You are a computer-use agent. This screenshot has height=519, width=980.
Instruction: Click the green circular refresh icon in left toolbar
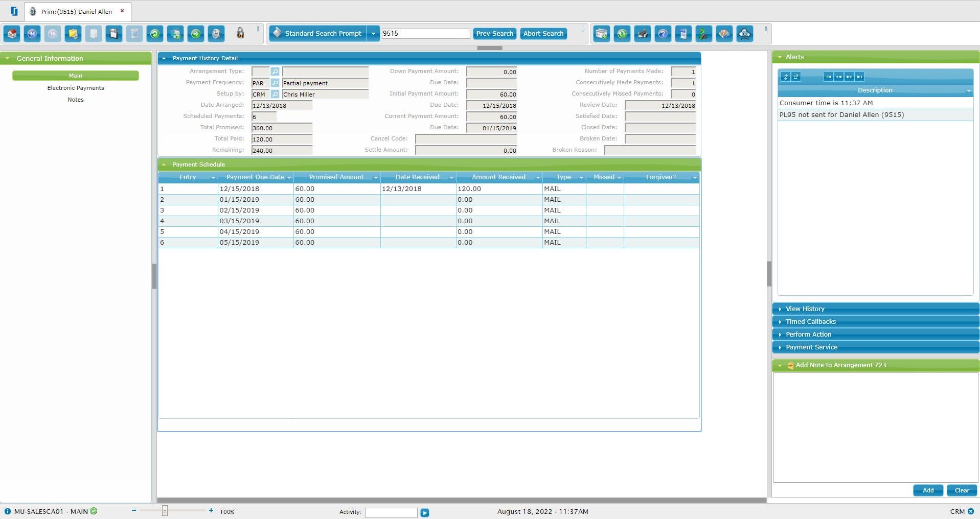pyautogui.click(x=155, y=34)
